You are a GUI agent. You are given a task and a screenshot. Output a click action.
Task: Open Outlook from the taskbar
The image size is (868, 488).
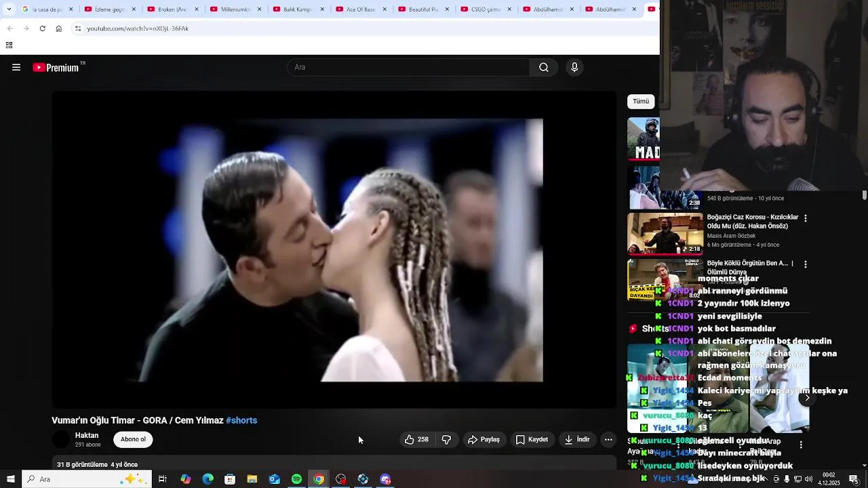click(274, 479)
